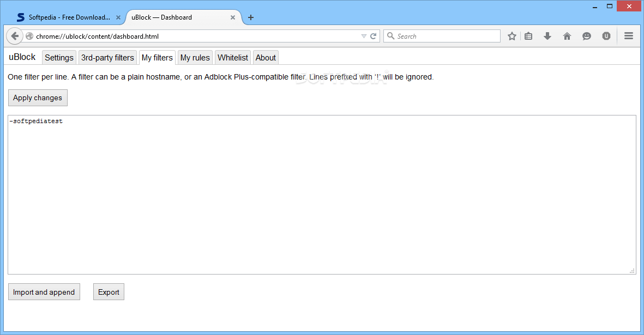The image size is (644, 335).
Task: Switch to Softpedia - Free Download tab
Action: (68, 17)
